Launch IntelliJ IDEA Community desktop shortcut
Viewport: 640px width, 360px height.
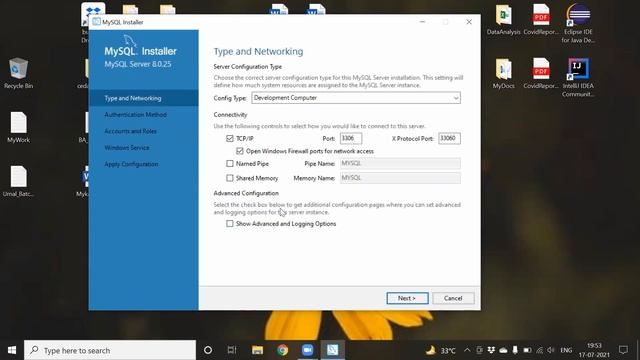coord(578,77)
